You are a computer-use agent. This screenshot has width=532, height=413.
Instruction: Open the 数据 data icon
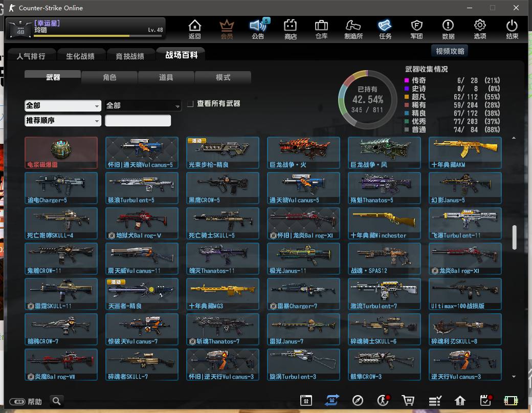click(448, 29)
